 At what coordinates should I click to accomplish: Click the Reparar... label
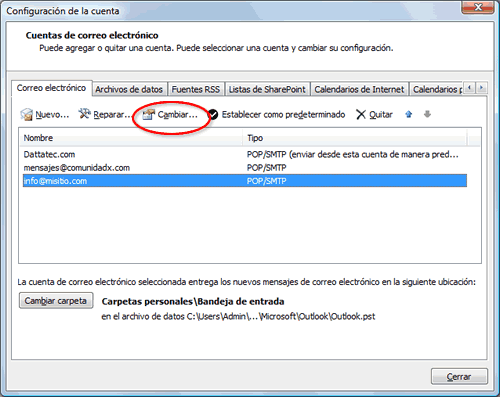point(112,115)
